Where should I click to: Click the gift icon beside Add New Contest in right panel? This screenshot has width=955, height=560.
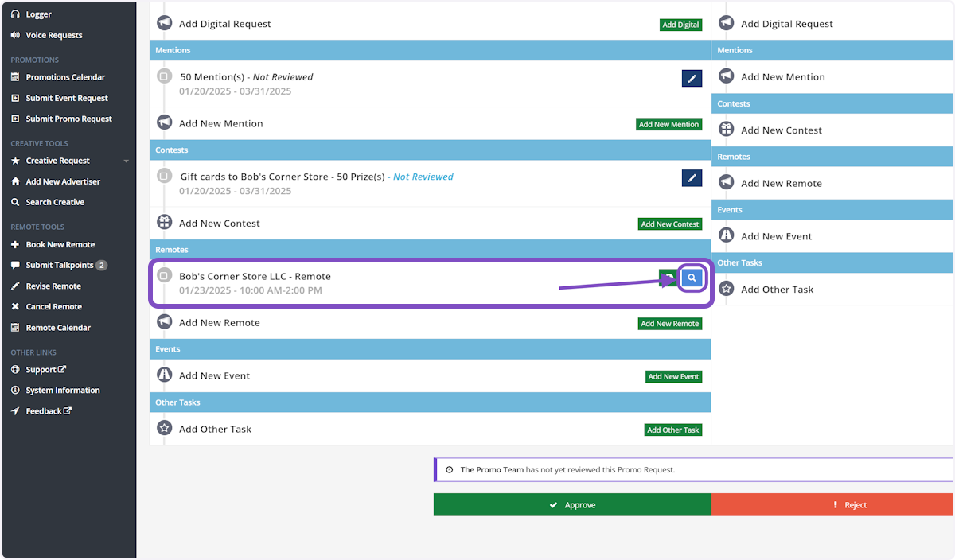pos(726,130)
